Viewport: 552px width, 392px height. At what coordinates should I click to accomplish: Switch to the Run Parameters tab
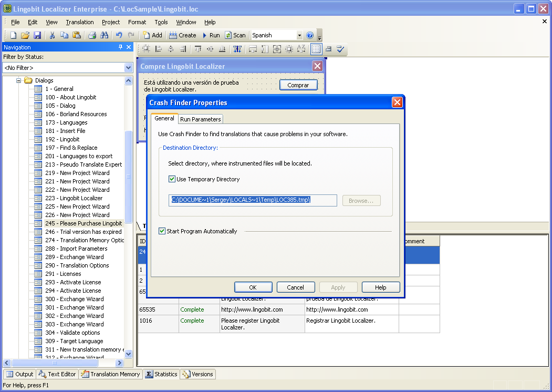201,119
